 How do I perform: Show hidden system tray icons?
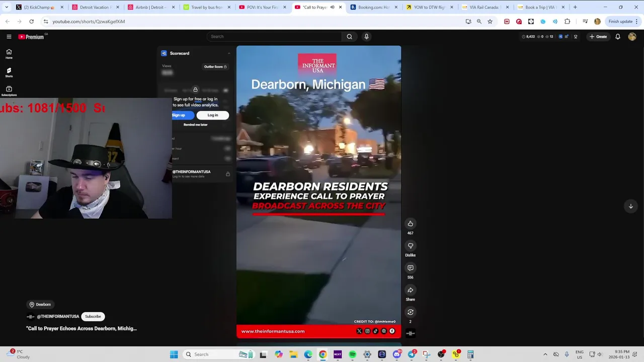click(x=545, y=354)
